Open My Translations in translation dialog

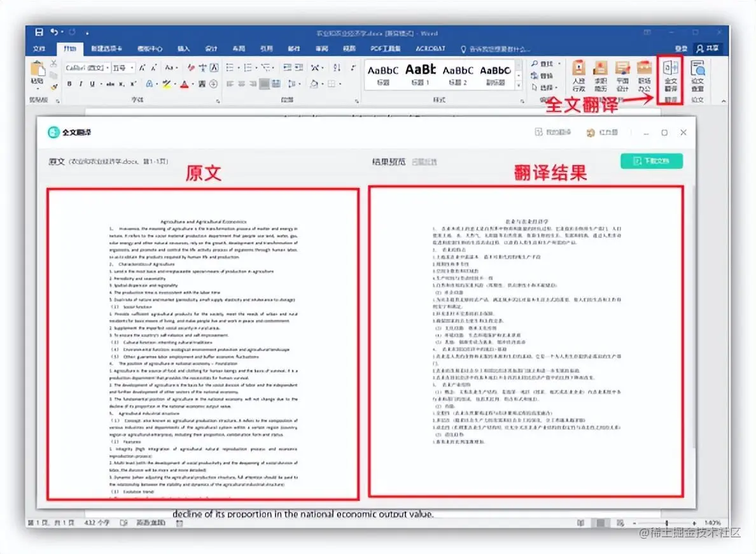[x=552, y=132]
